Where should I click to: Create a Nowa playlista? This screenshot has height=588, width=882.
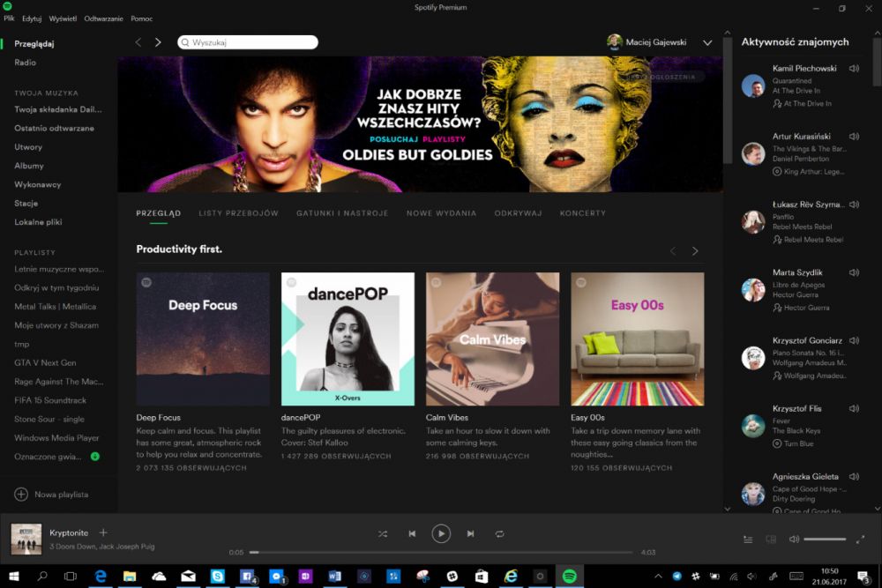pos(51,495)
